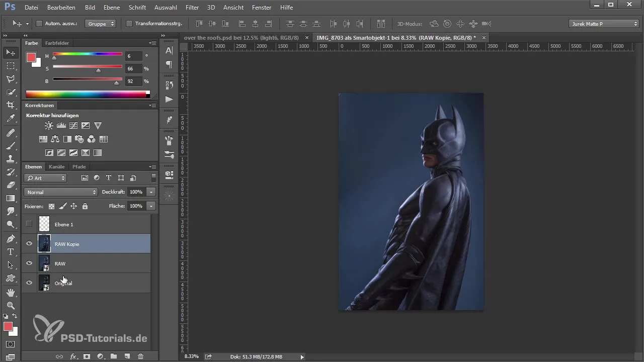Select the Healing Brush tool
Image resolution: width=644 pixels, height=362 pixels.
pos(11,133)
